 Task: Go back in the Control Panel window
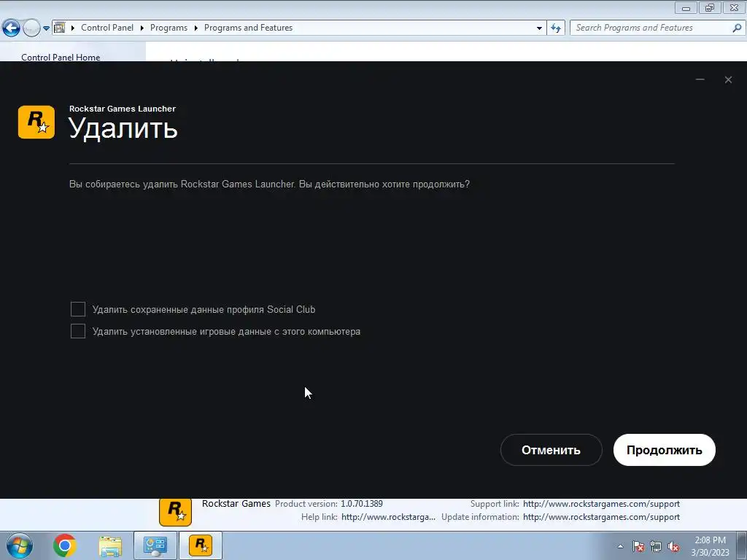click(x=11, y=28)
